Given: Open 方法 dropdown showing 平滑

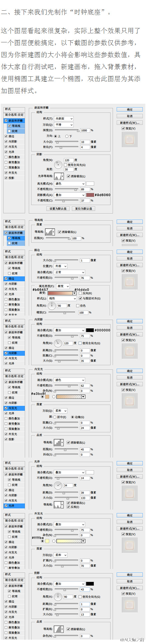Looking at the screenshot, I should (x=64, y=124).
